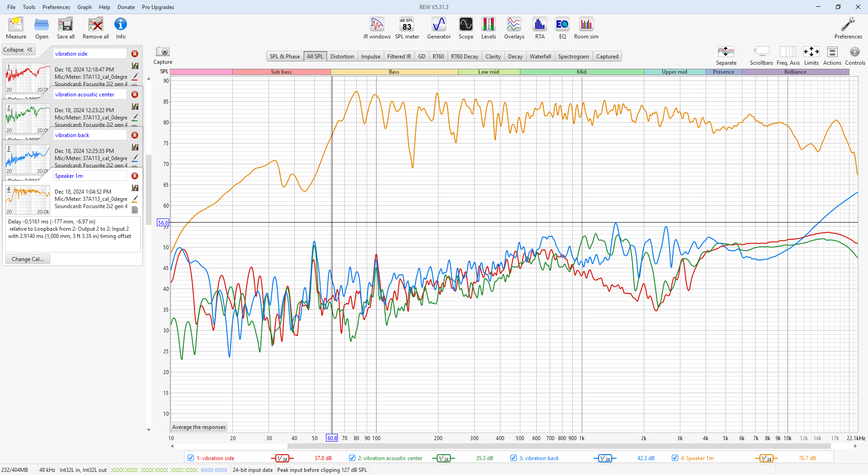Switch to the SPL & Phase tab
The width and height of the screenshot is (868, 475).
(x=285, y=57)
